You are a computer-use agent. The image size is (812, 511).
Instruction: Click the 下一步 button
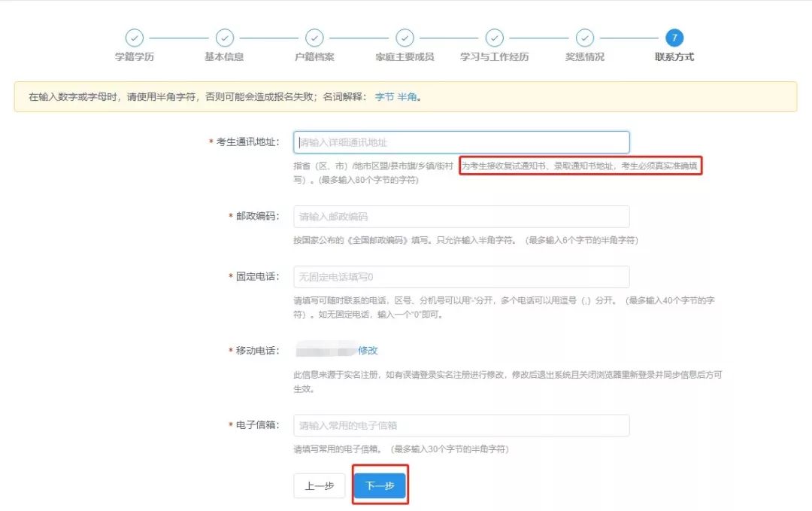(380, 485)
